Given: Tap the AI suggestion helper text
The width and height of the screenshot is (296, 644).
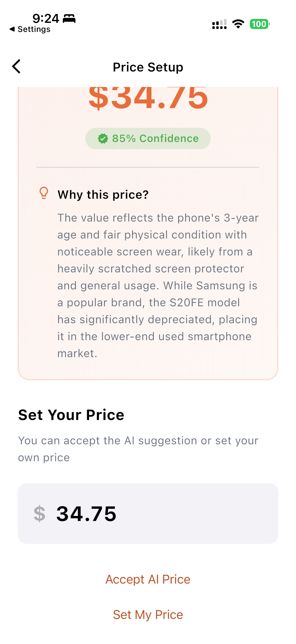Looking at the screenshot, I should (138, 449).
